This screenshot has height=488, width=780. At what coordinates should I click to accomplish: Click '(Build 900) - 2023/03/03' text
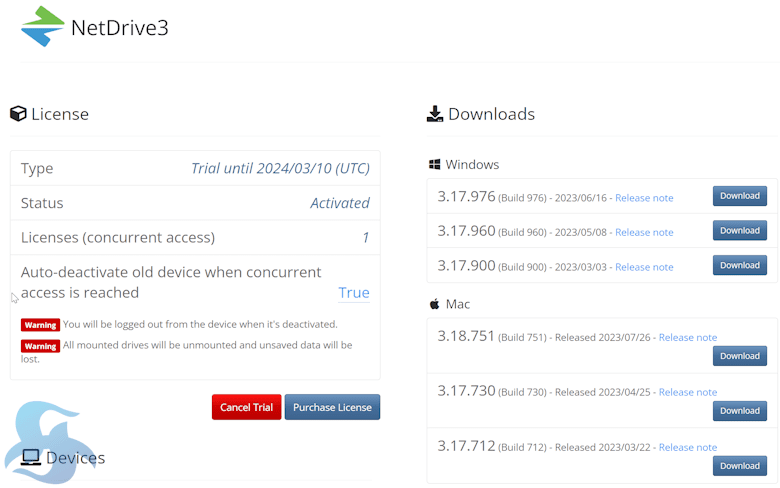point(552,267)
